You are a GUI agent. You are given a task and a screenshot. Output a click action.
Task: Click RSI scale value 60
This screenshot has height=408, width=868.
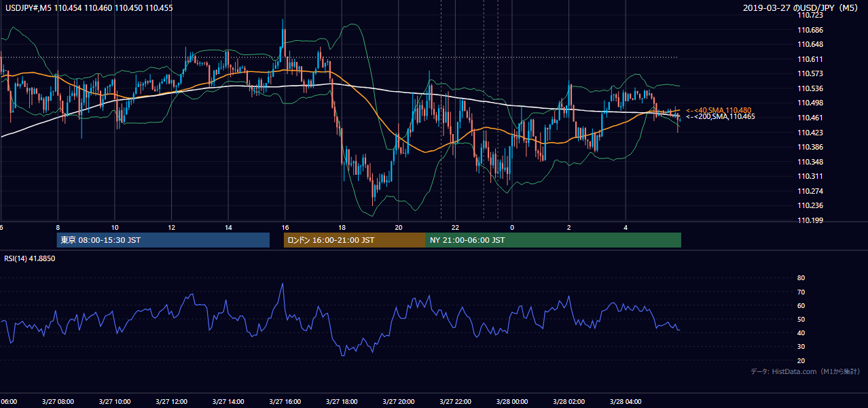pos(801,305)
